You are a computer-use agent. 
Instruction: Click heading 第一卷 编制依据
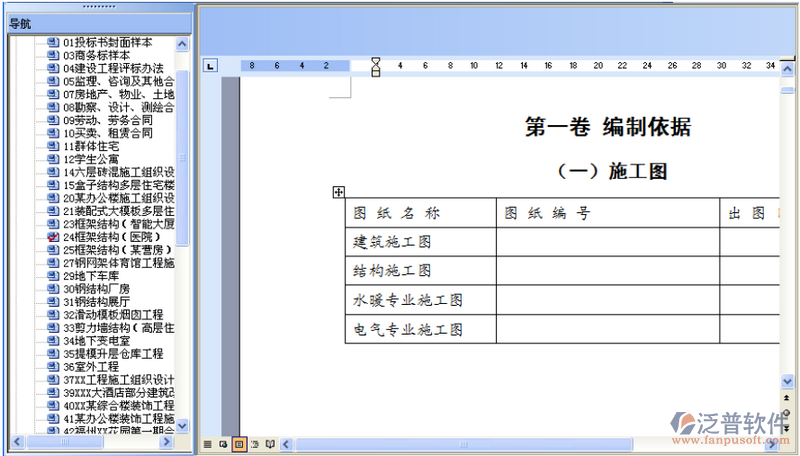608,126
